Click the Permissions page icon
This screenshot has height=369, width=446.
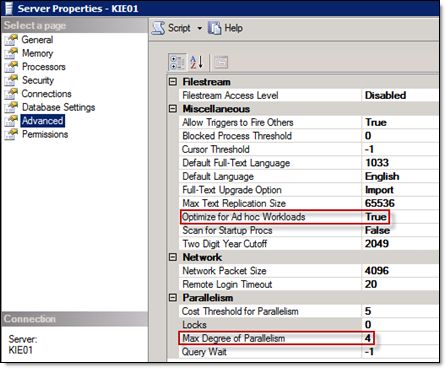tap(11, 134)
